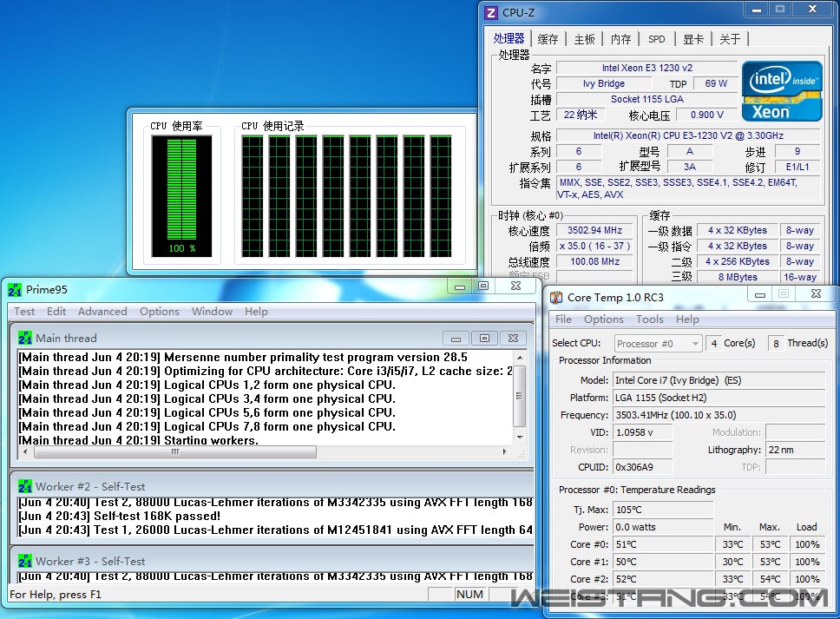Open the Options menu in Prime95
The height and width of the screenshot is (619, 840).
click(x=160, y=312)
